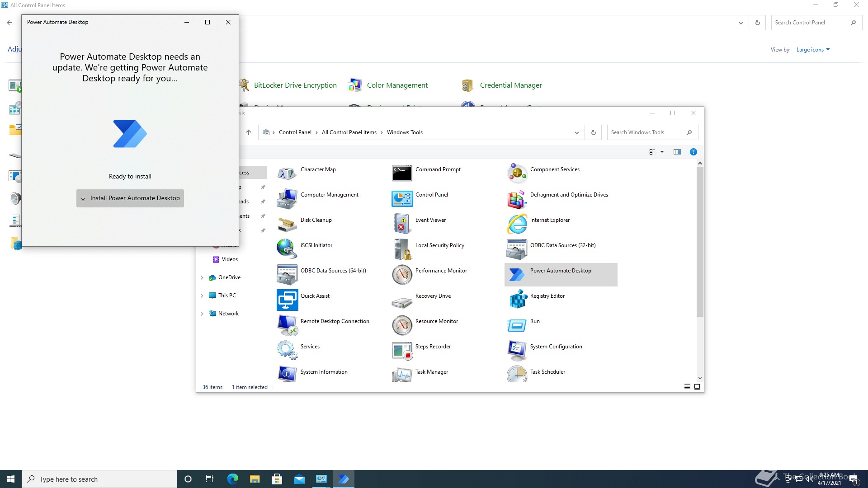Select the Remote Desktop Connection icon
Viewport: 868px width, 488px height.
[x=287, y=325]
